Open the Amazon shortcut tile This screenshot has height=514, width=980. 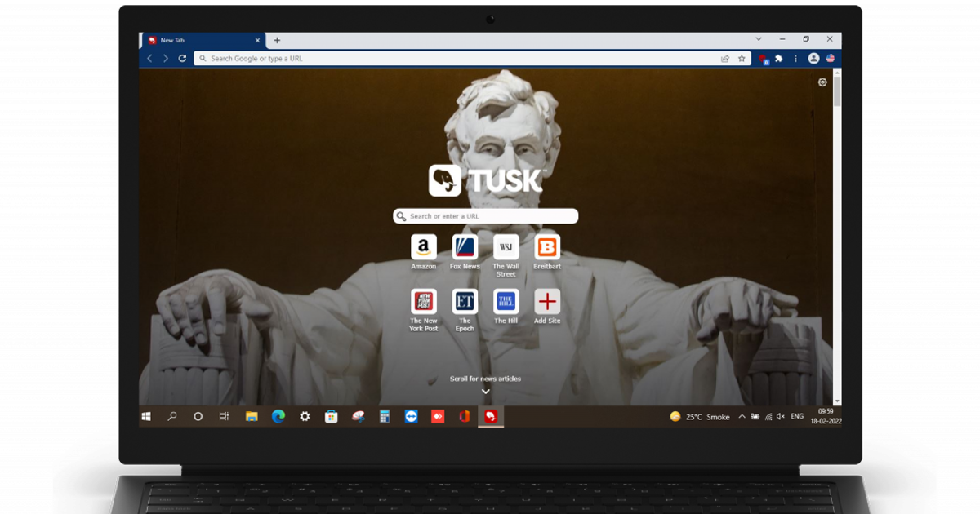(x=423, y=247)
